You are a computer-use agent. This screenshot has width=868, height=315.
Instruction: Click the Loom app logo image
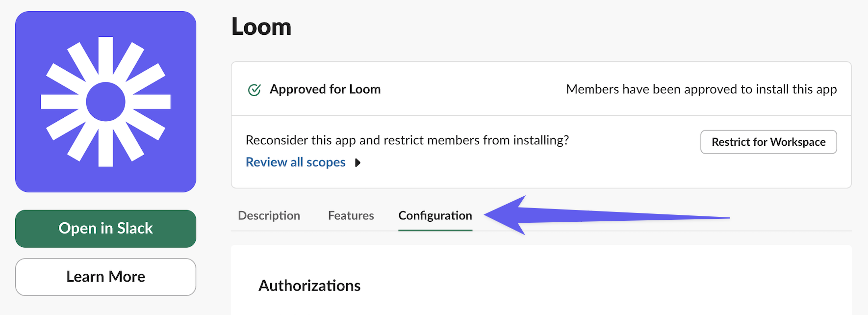[x=105, y=102]
